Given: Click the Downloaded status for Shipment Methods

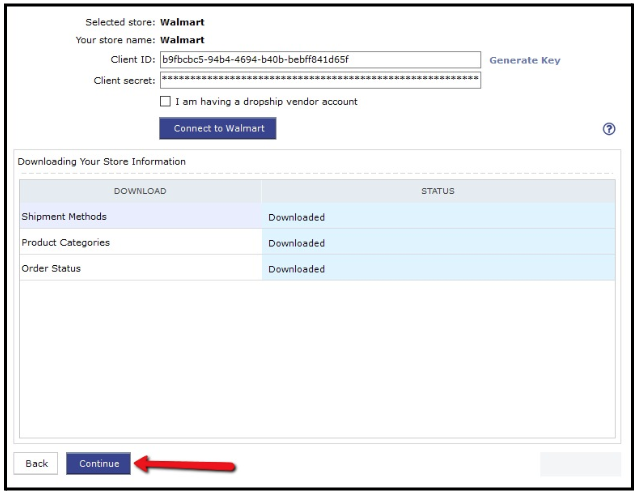Looking at the screenshot, I should (x=296, y=217).
